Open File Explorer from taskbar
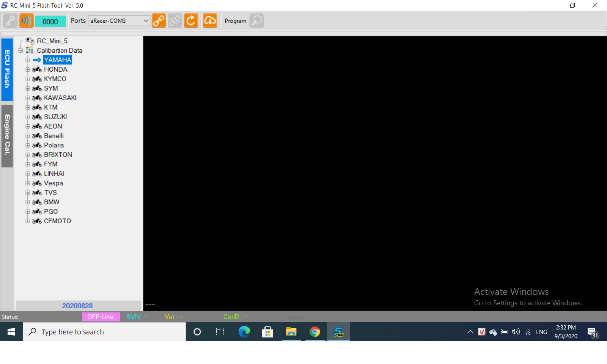The width and height of the screenshot is (607, 364). click(x=291, y=332)
